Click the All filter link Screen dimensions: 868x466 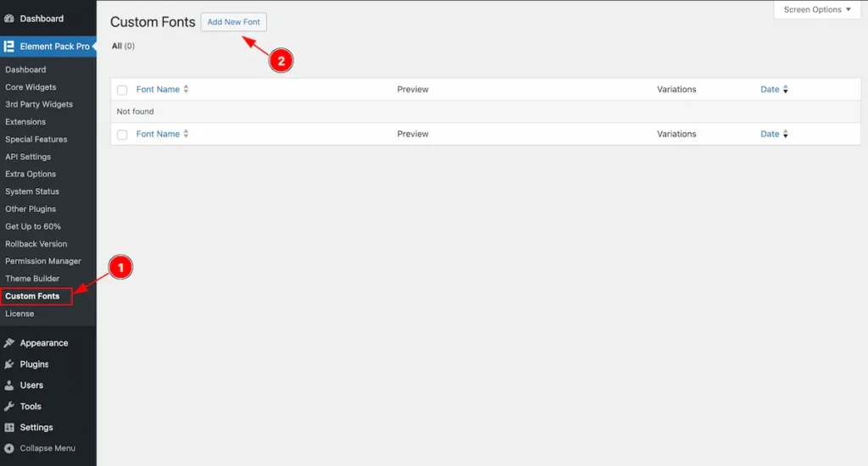[x=117, y=46]
